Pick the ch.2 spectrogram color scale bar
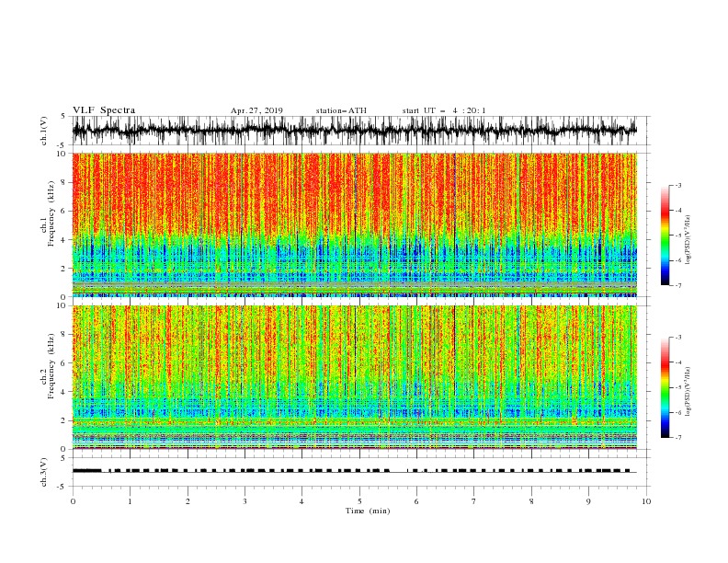 (665, 387)
